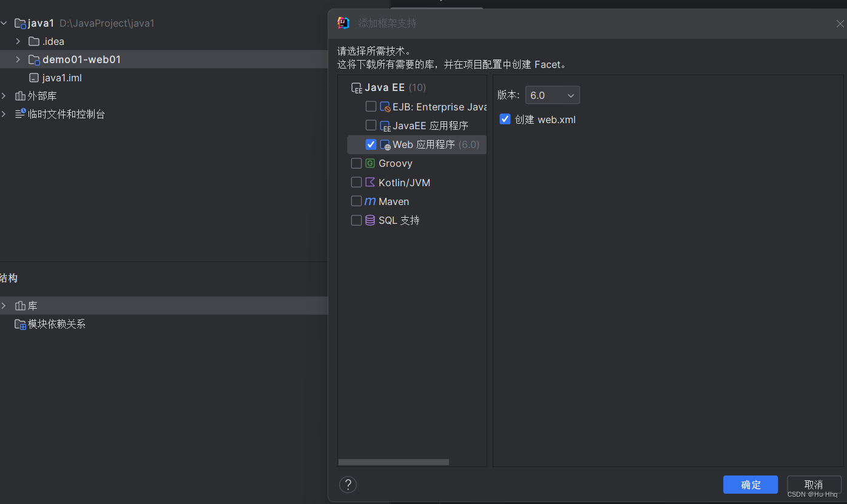Enable the JavaEE 应用程序 checkbox

tap(371, 125)
